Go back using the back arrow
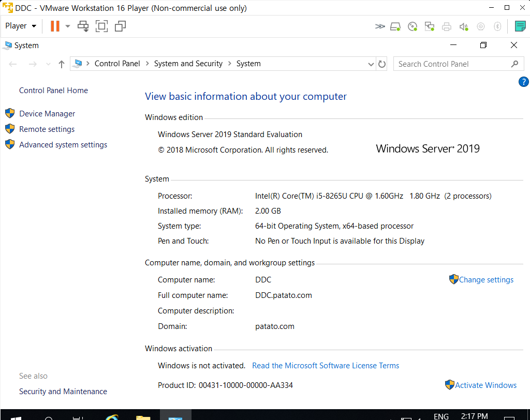530x420 pixels. point(13,64)
